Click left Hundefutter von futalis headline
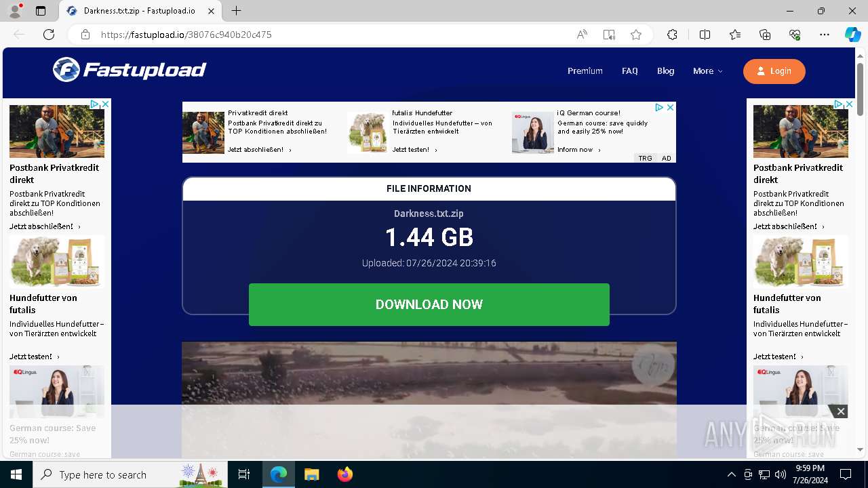Screen dimensions: 868x488 point(43,304)
